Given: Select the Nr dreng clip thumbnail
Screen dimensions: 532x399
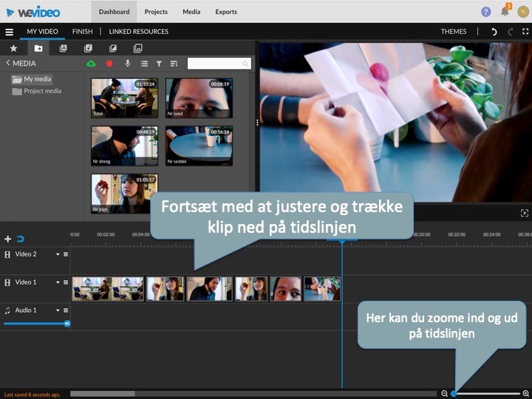Looking at the screenshot, I should pyautogui.click(x=125, y=146).
